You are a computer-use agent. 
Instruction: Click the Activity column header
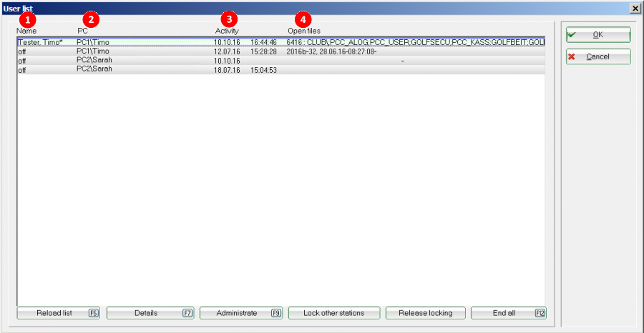227,31
